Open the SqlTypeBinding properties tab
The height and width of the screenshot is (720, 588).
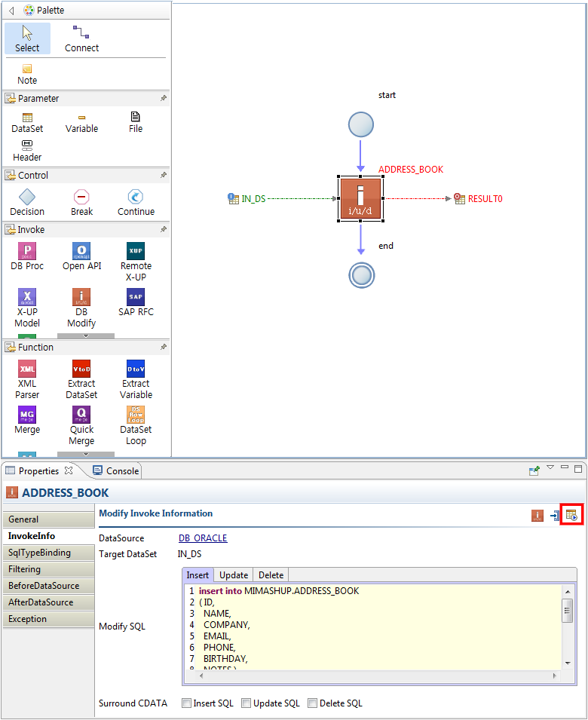coord(48,553)
